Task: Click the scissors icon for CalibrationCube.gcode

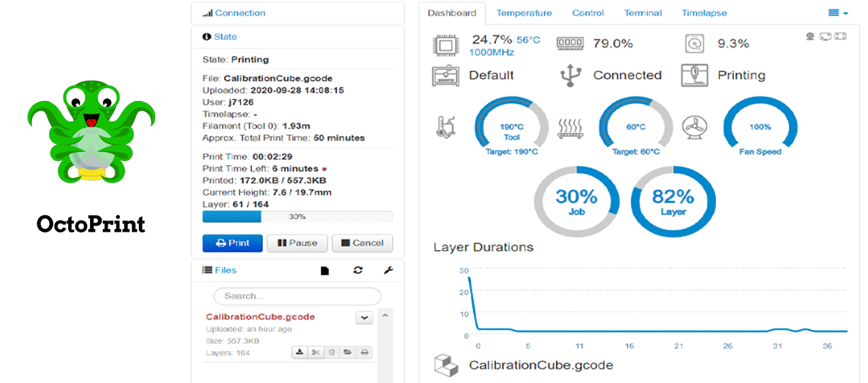Action: coord(315,352)
